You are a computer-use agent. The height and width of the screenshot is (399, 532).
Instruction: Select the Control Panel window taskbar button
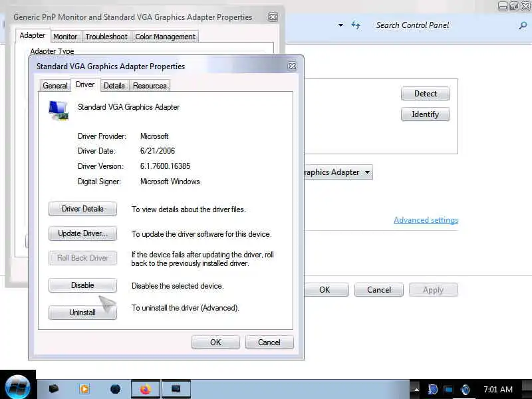pos(176,389)
